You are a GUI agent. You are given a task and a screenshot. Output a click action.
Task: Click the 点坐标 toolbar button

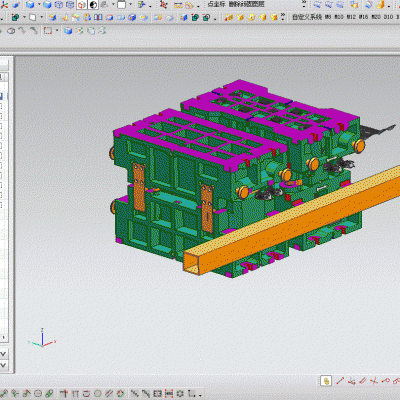pyautogui.click(x=217, y=4)
